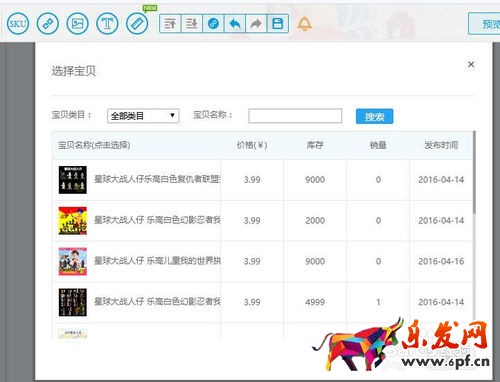Click the 发布时间 column header
500x382 pixels.
click(441, 145)
